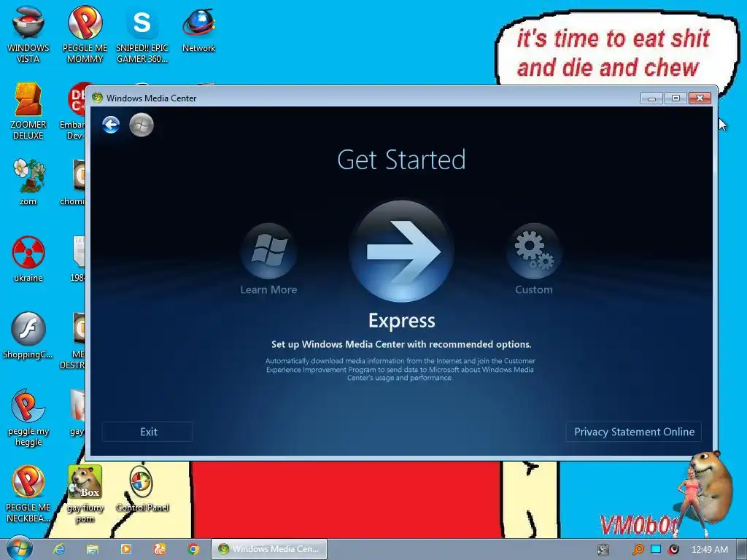Open the ZOOMER DELUXE desktop icon
747x560 pixels.
28,111
